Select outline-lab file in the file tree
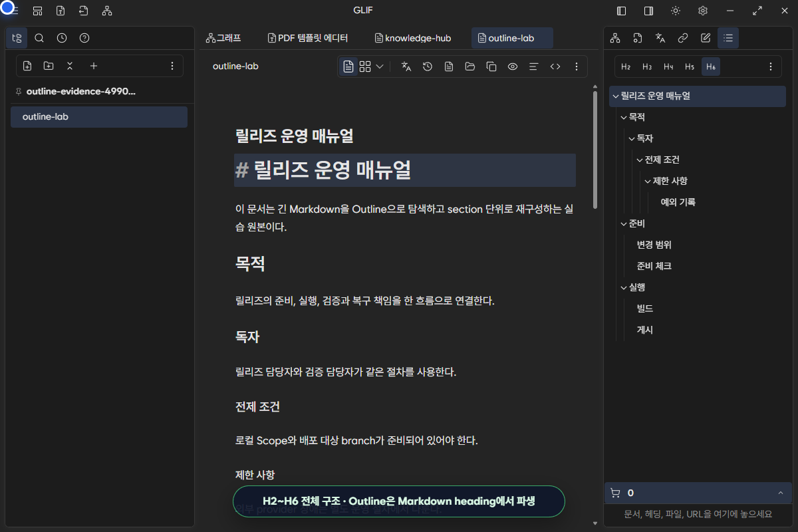Viewport: 798px width, 532px height. 99,117
